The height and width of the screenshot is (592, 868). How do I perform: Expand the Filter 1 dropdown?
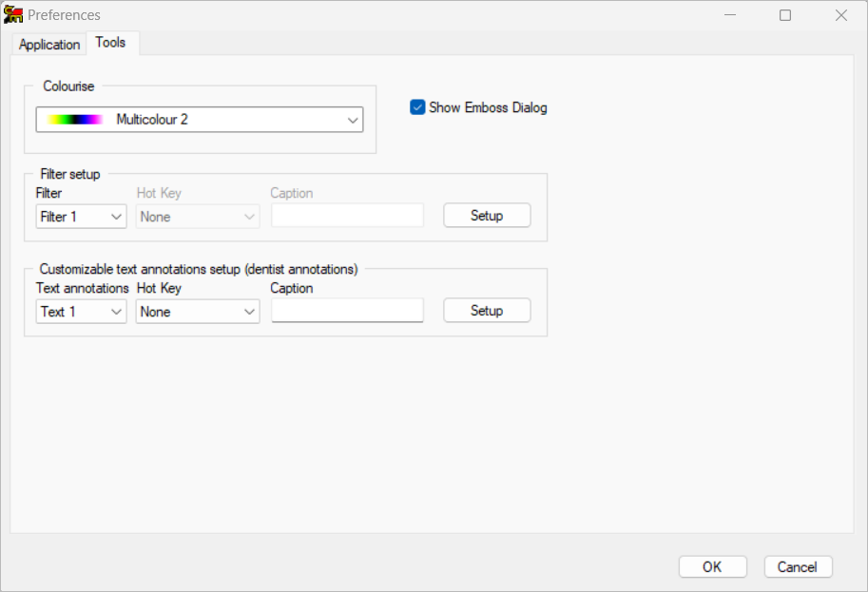pyautogui.click(x=81, y=217)
